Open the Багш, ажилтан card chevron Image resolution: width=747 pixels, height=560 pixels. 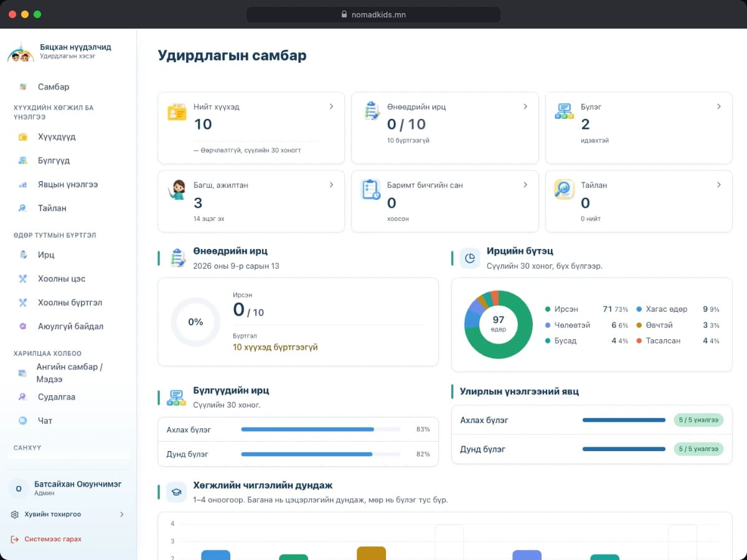point(331,185)
